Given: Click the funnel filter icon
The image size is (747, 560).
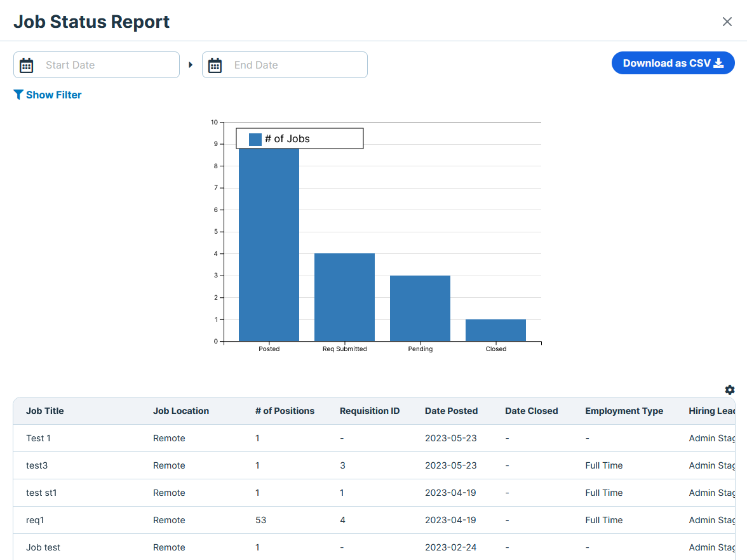Looking at the screenshot, I should [x=18, y=95].
